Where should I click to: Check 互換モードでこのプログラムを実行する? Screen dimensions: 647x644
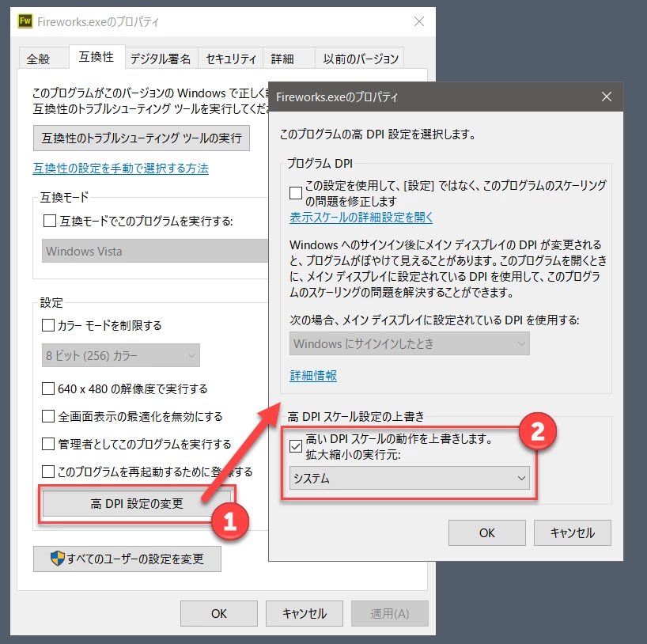(50, 221)
